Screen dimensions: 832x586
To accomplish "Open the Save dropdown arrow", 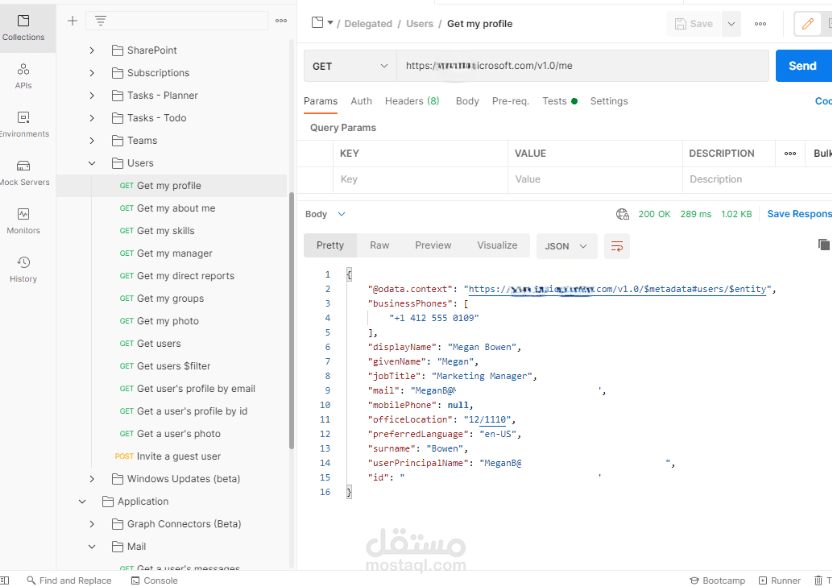I will (731, 24).
